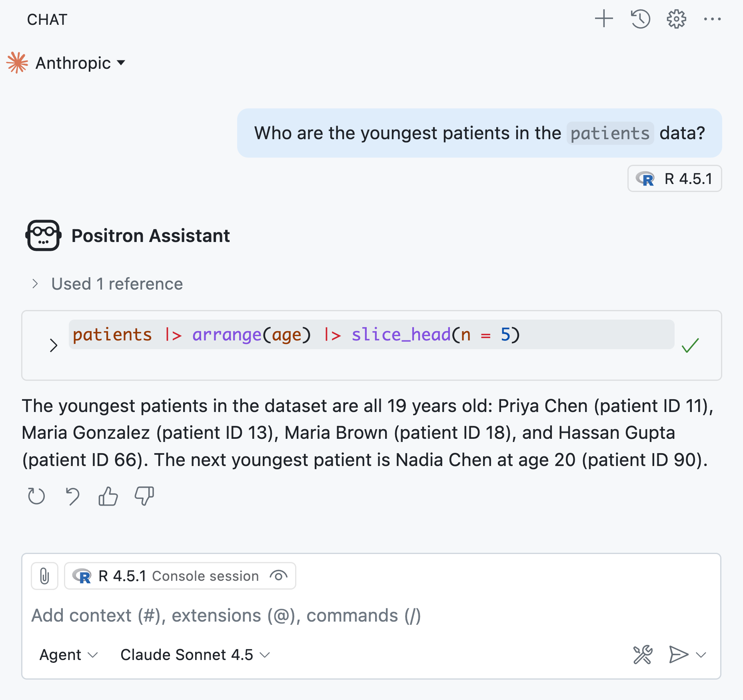Open the configure tools icon
Screen dimensions: 743x700
[643, 655]
